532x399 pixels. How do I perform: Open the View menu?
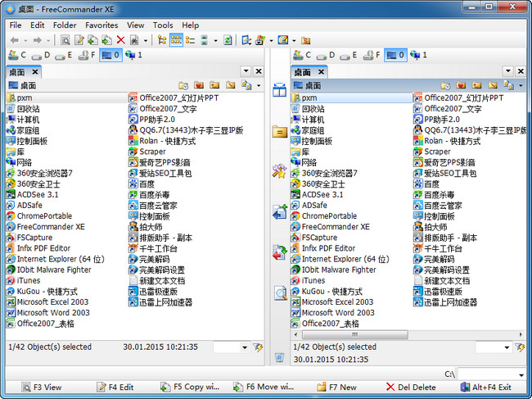pyautogui.click(x=135, y=25)
